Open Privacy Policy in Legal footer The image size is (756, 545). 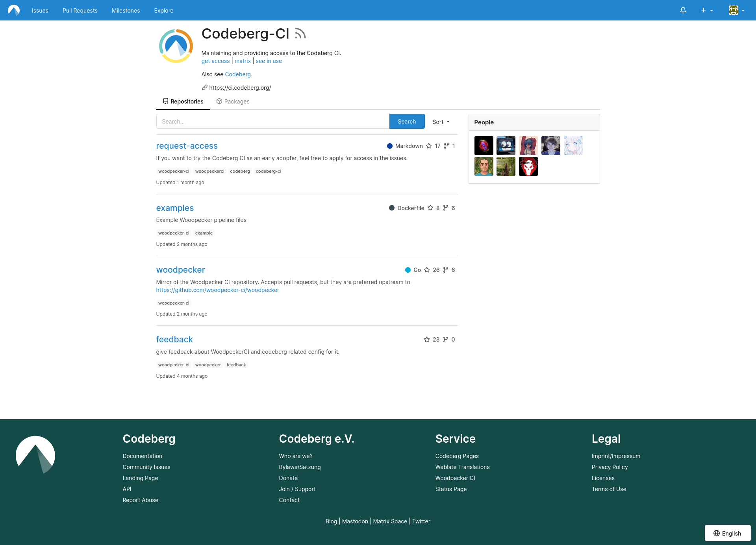[x=610, y=467]
